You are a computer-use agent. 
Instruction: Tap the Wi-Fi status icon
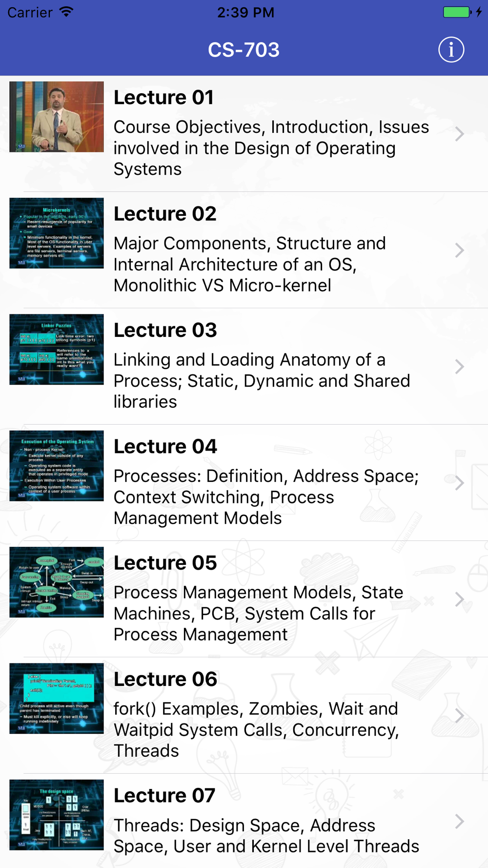tap(66, 12)
